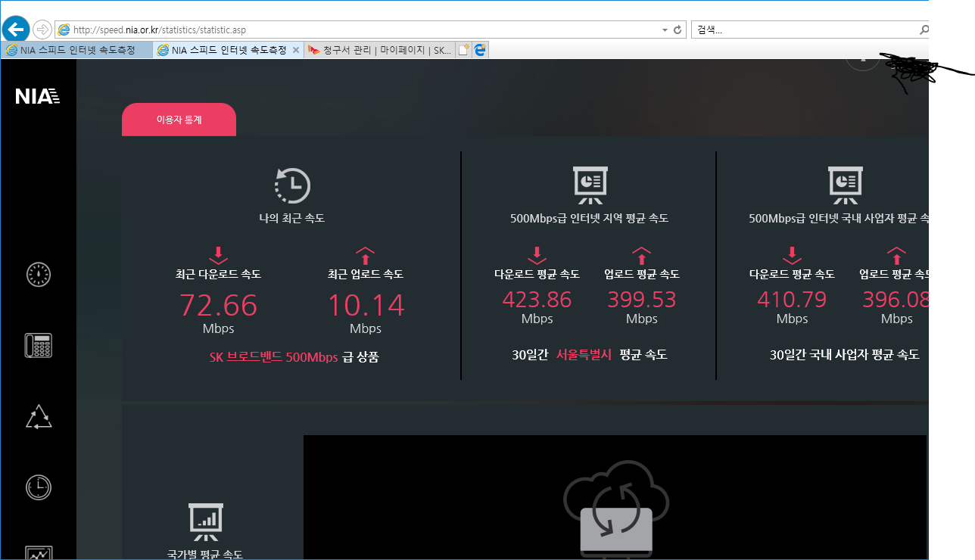Click the regional average presentation chart icon

pyautogui.click(x=590, y=185)
